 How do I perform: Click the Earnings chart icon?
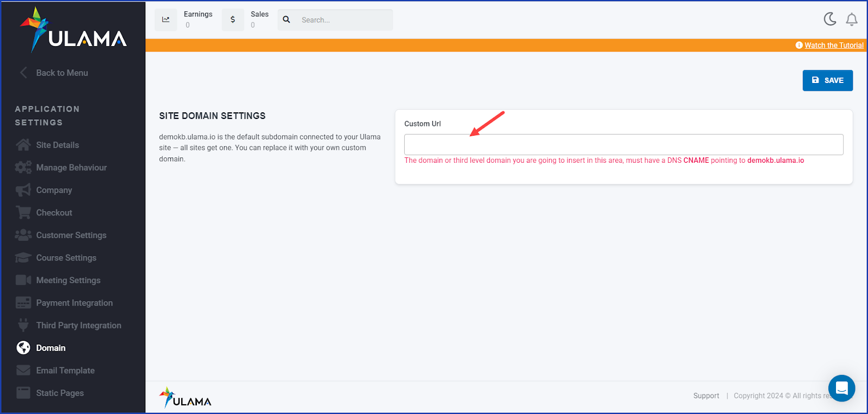point(166,20)
